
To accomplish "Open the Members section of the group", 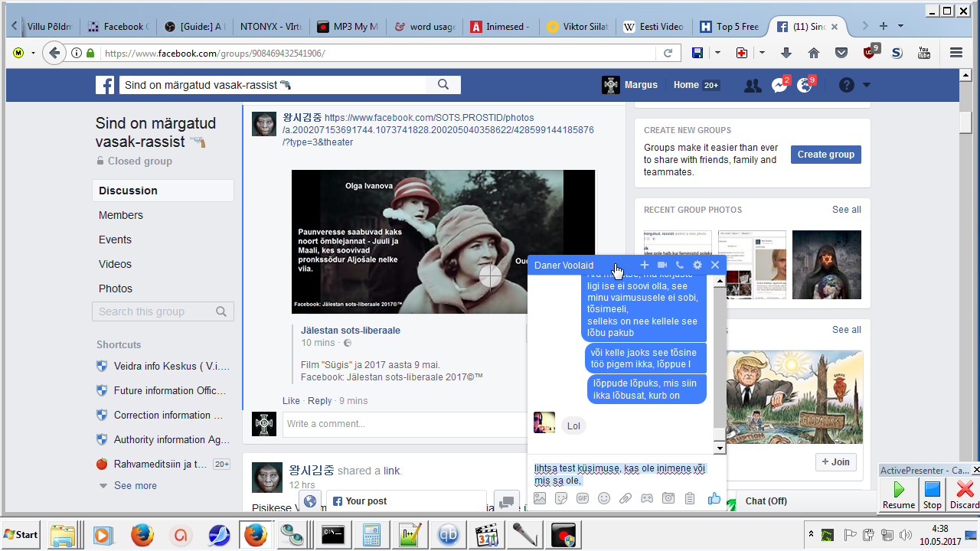I will click(x=121, y=215).
